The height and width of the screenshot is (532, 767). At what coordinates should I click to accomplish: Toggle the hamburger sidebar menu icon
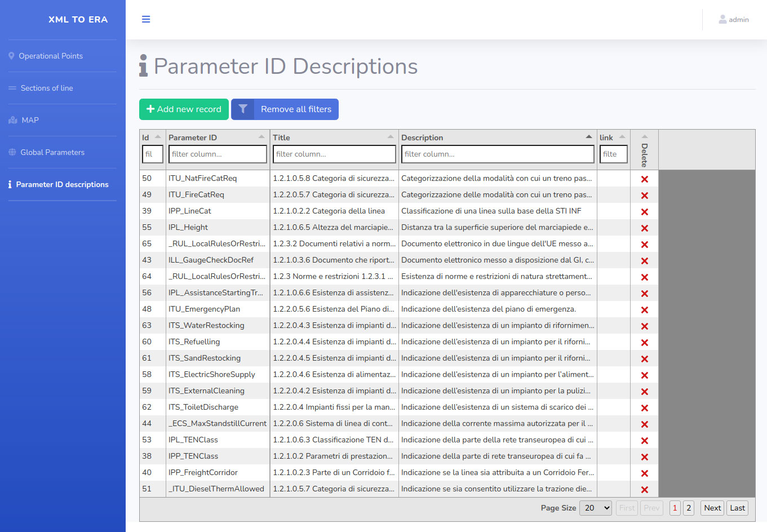click(146, 19)
